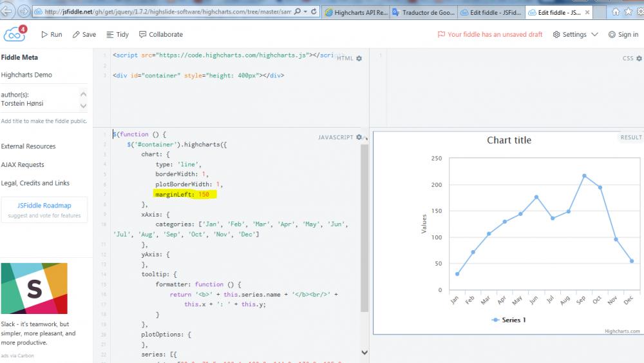Viewport: 644px width, 363px height.
Task: Click the RESULT panel label
Action: click(x=631, y=137)
